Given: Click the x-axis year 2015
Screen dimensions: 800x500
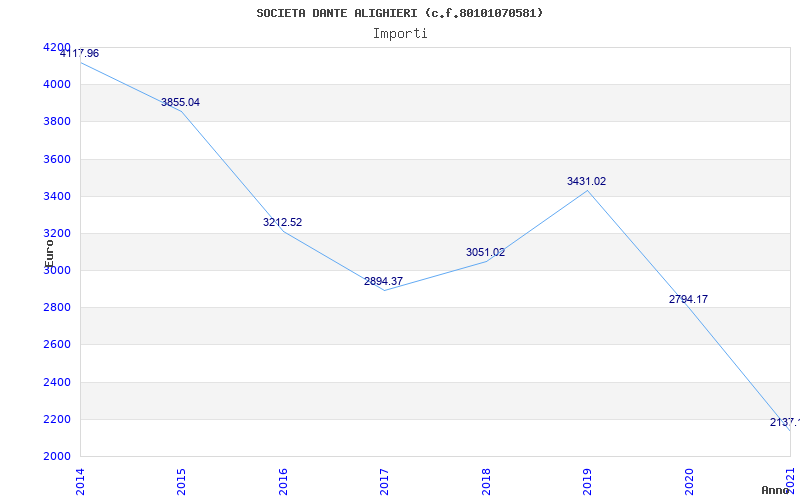Looking at the screenshot, I should click(181, 482).
